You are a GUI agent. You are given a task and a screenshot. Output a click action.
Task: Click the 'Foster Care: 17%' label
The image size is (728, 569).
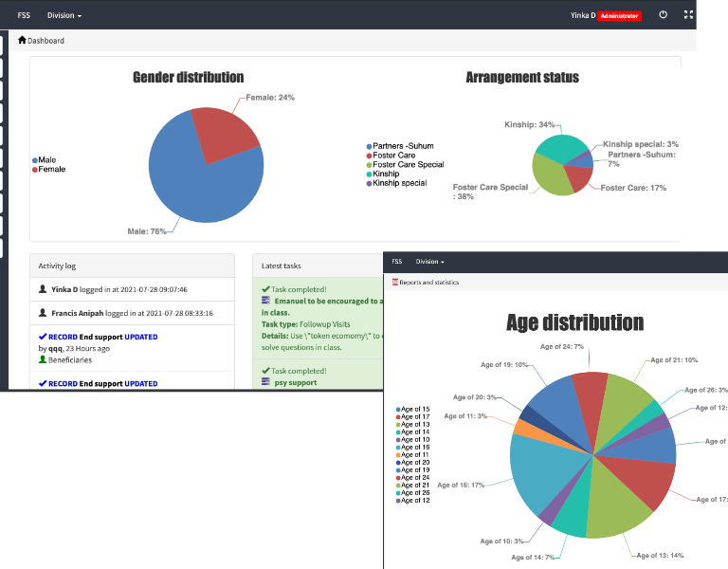tap(633, 188)
